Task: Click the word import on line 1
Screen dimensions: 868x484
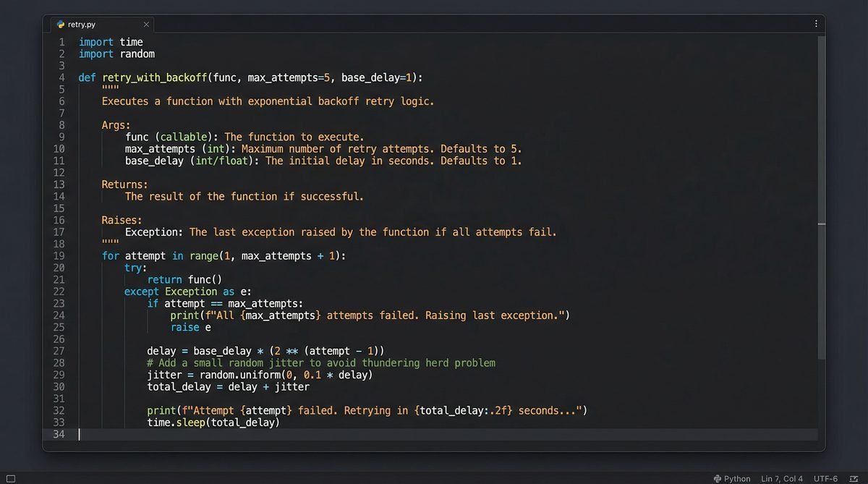Action: (95, 41)
